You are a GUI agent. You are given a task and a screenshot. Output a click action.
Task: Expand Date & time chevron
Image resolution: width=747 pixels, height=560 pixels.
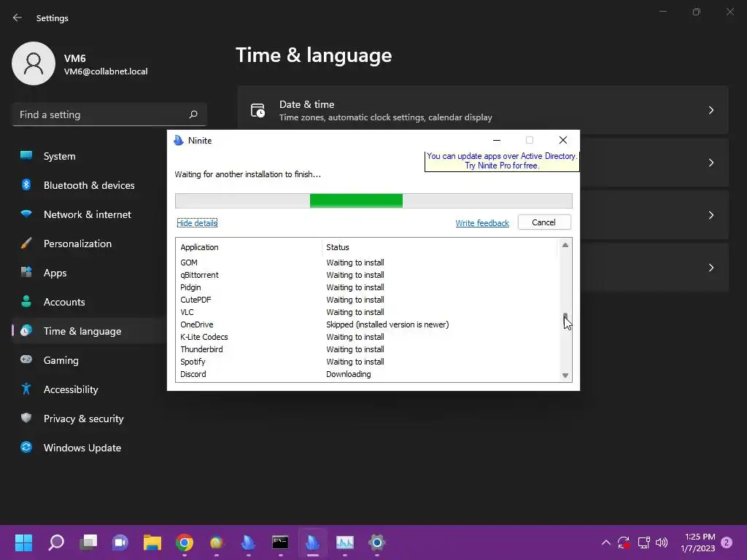tap(711, 110)
